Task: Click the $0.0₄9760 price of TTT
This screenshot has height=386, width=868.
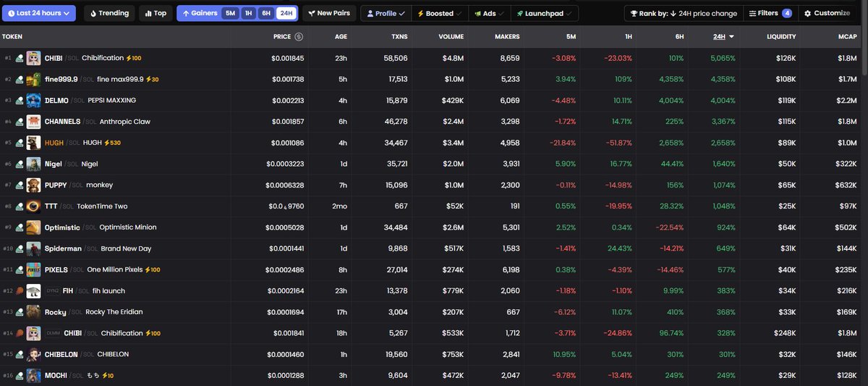Action: coord(285,206)
